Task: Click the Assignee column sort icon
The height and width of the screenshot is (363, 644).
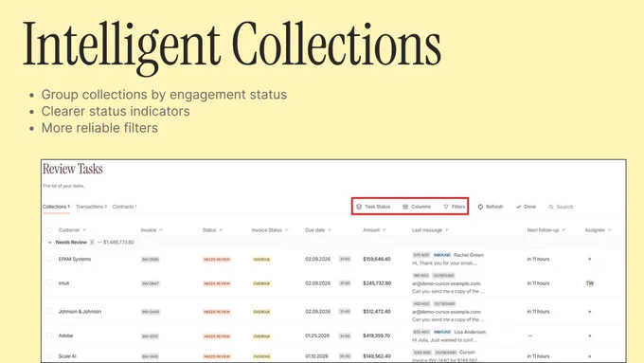Action: pyautogui.click(x=610, y=230)
